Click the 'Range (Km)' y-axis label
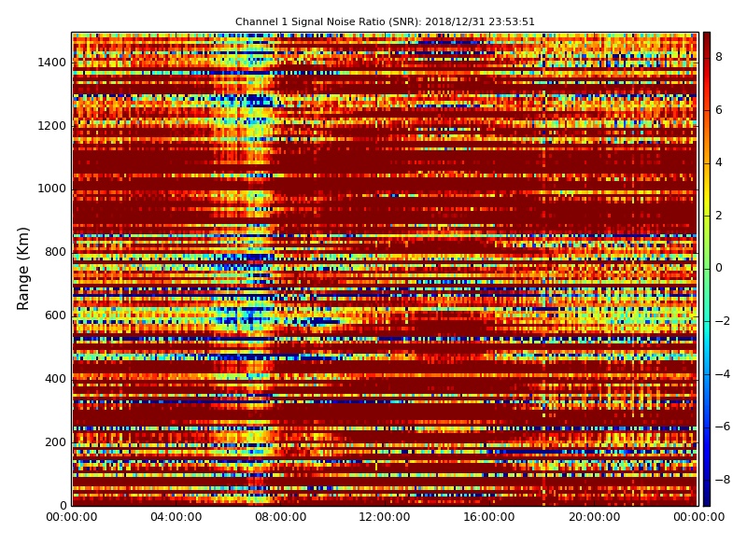This screenshot has height=560, width=747. point(22,269)
